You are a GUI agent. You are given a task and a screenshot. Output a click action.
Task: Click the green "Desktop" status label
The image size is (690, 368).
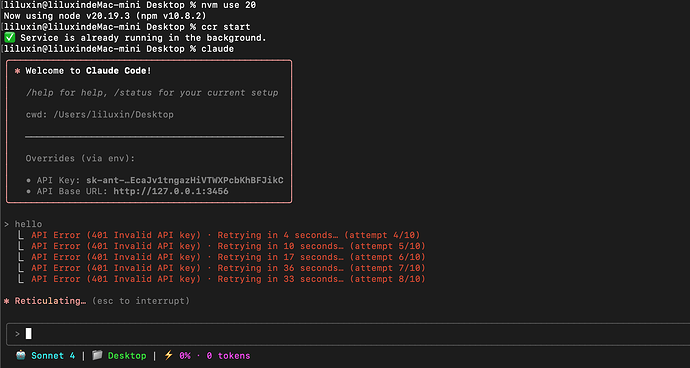tap(127, 356)
